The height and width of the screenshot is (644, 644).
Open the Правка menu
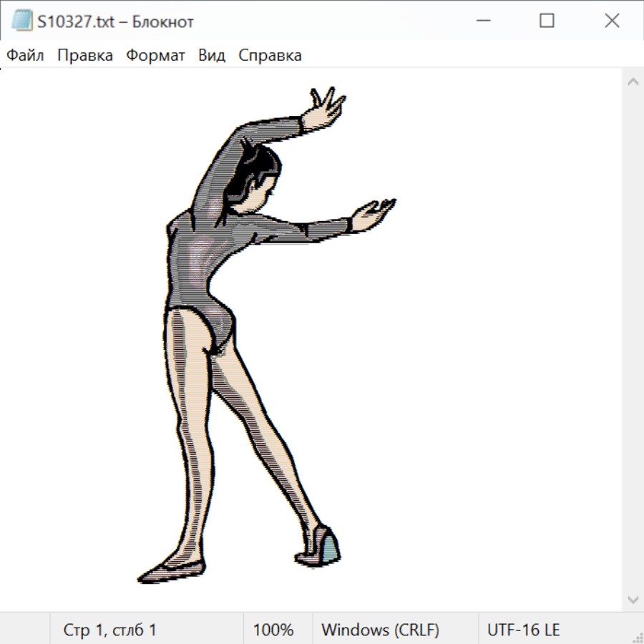click(84, 55)
